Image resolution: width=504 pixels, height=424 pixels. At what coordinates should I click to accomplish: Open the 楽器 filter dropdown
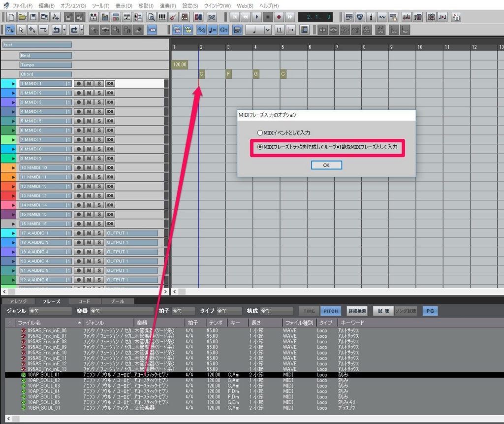click(122, 311)
